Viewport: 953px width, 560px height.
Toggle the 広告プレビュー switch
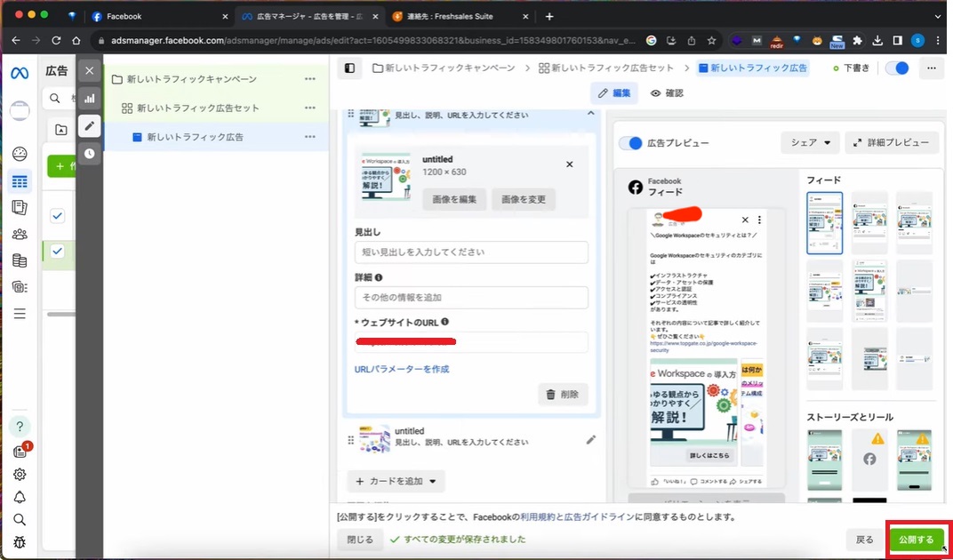[x=630, y=143]
